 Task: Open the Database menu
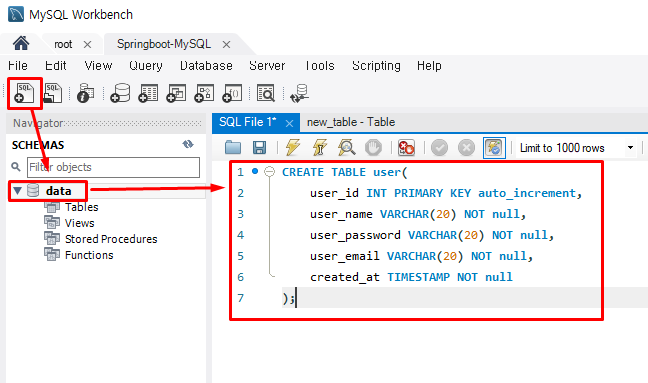click(206, 66)
